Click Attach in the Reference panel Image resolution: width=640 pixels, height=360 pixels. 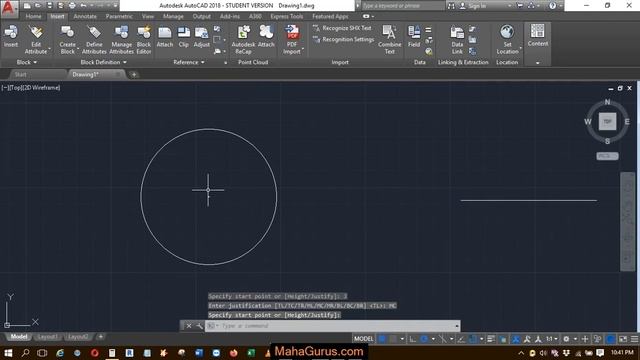[x=165, y=37]
